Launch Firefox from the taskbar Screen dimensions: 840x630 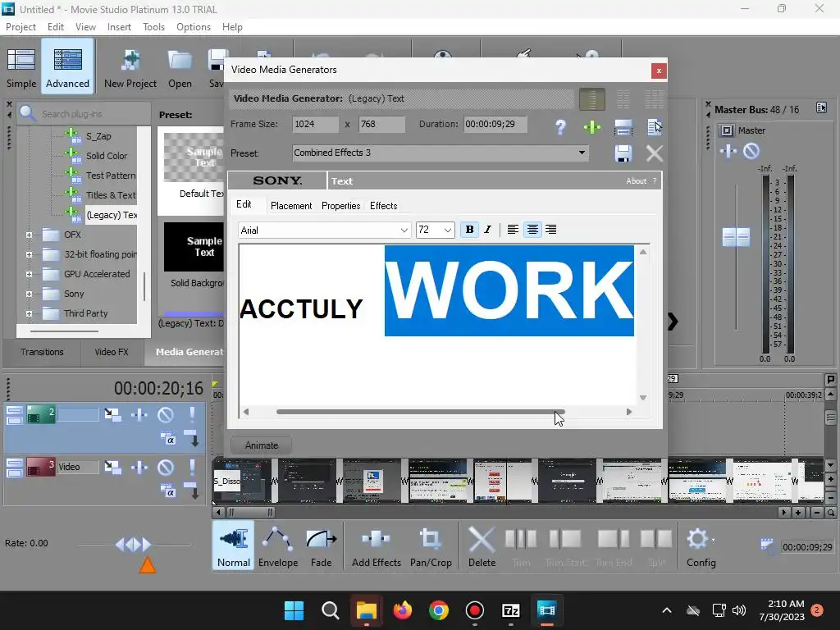click(x=402, y=610)
